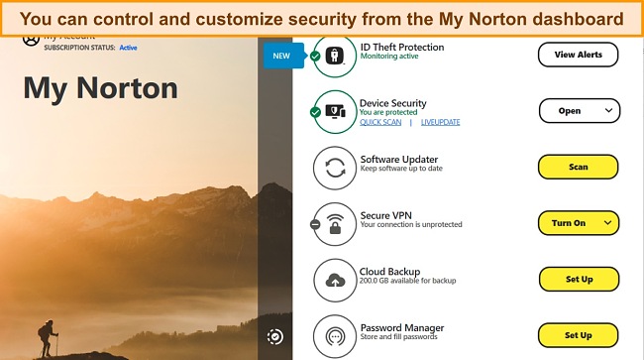Image resolution: width=644 pixels, height=360 pixels.
Task: Click '200.0 GB available for backup' text
Action: [408, 281]
